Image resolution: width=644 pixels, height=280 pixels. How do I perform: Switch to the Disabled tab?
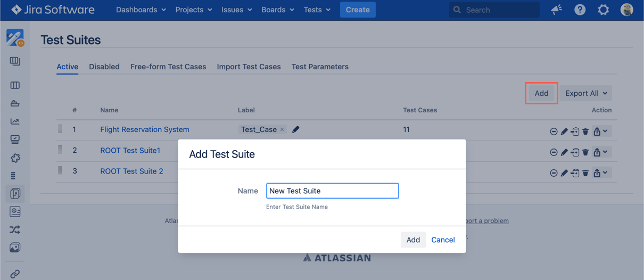(x=104, y=67)
